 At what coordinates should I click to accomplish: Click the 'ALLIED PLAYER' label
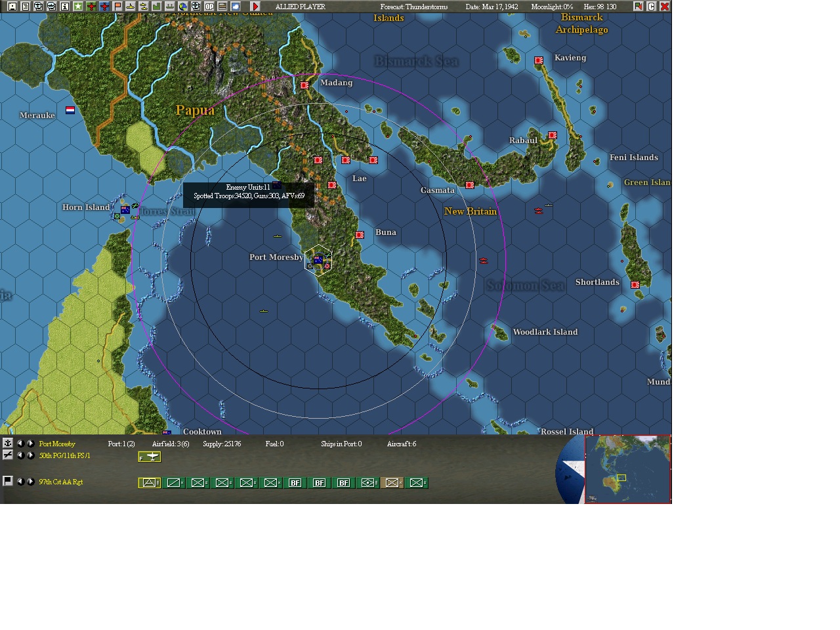[301, 7]
